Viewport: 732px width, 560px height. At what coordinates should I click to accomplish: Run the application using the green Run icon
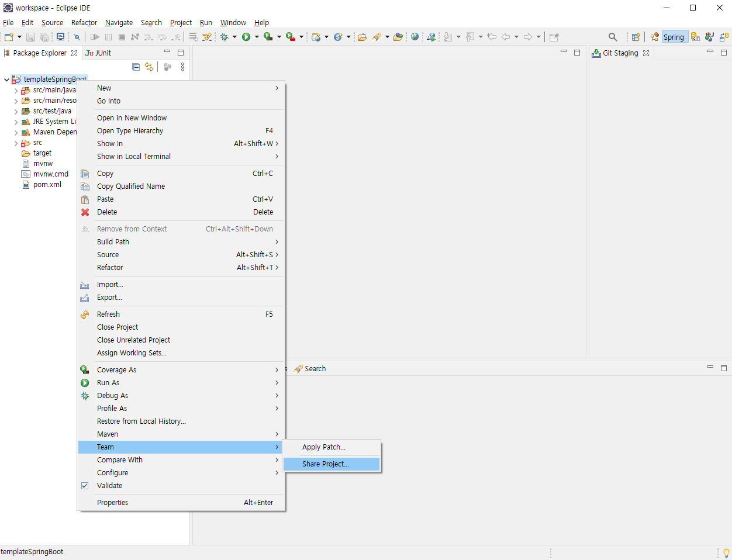click(x=247, y=36)
